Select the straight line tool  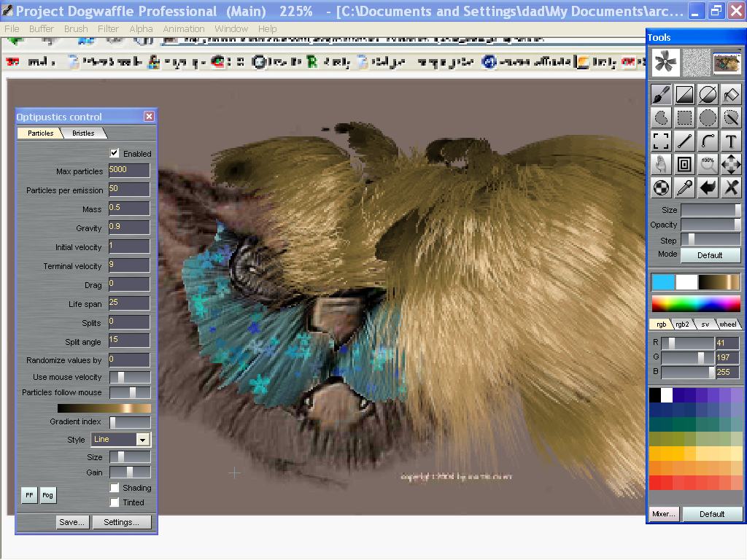pyautogui.click(x=684, y=141)
